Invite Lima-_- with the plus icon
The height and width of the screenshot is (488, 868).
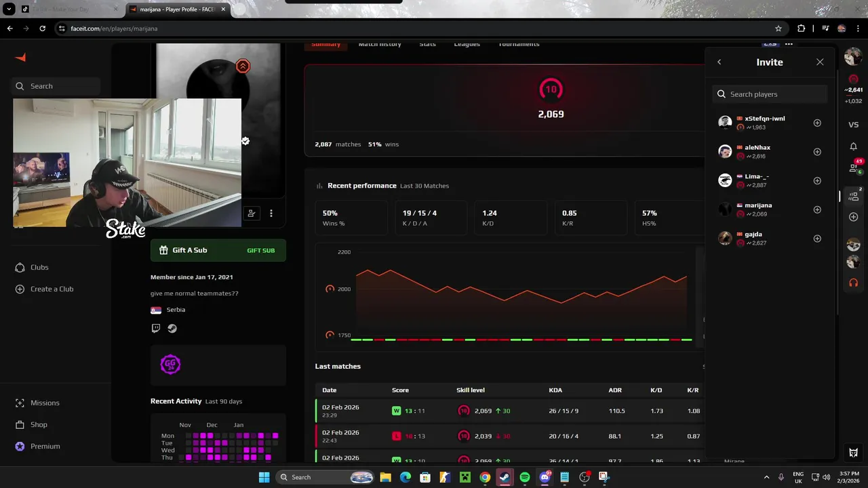coord(817,181)
